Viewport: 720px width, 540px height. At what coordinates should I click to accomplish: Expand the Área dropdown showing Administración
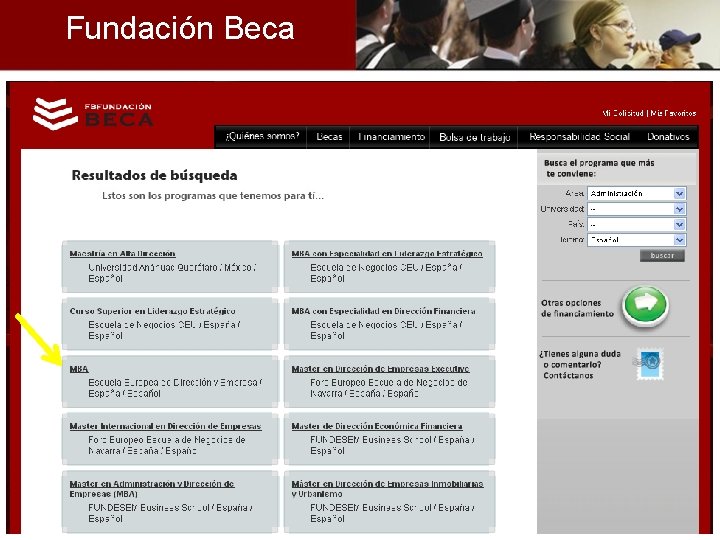click(x=636, y=194)
